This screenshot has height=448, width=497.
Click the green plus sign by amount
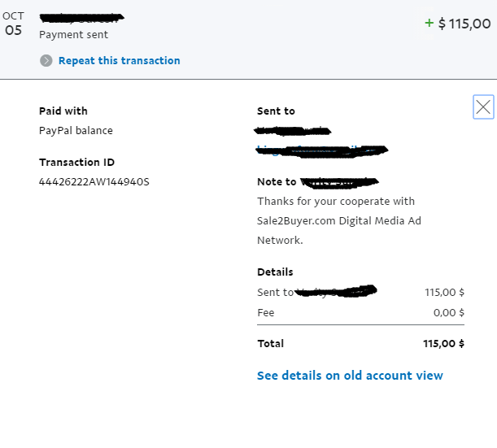tap(429, 23)
